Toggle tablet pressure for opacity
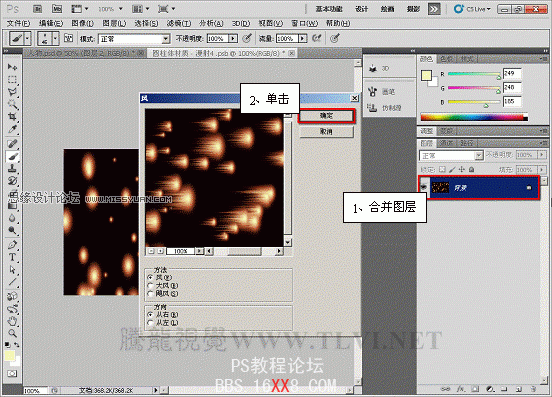The height and width of the screenshot is (397, 552). click(x=247, y=38)
